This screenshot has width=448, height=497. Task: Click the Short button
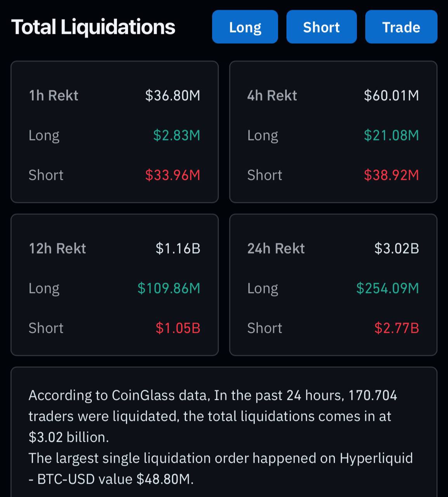[321, 27]
